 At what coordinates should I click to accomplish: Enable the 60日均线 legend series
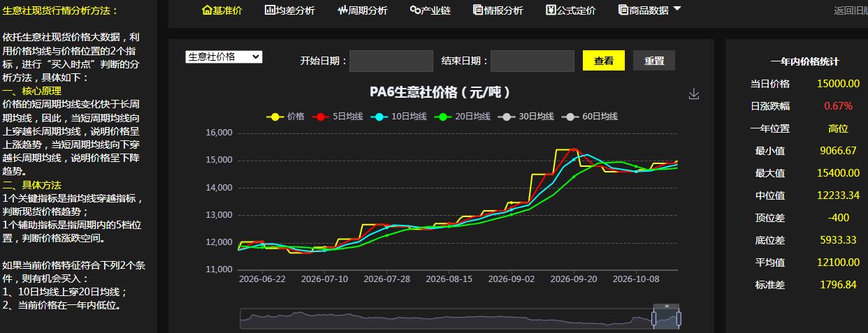pyautogui.click(x=589, y=117)
